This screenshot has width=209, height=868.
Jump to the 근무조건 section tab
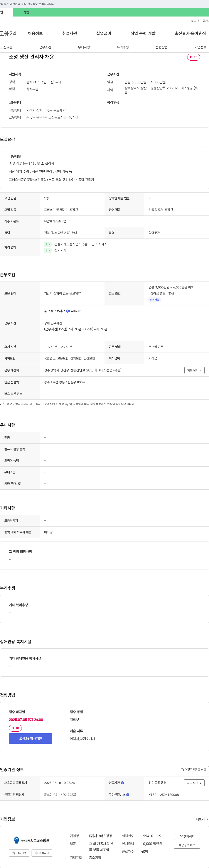45,47
